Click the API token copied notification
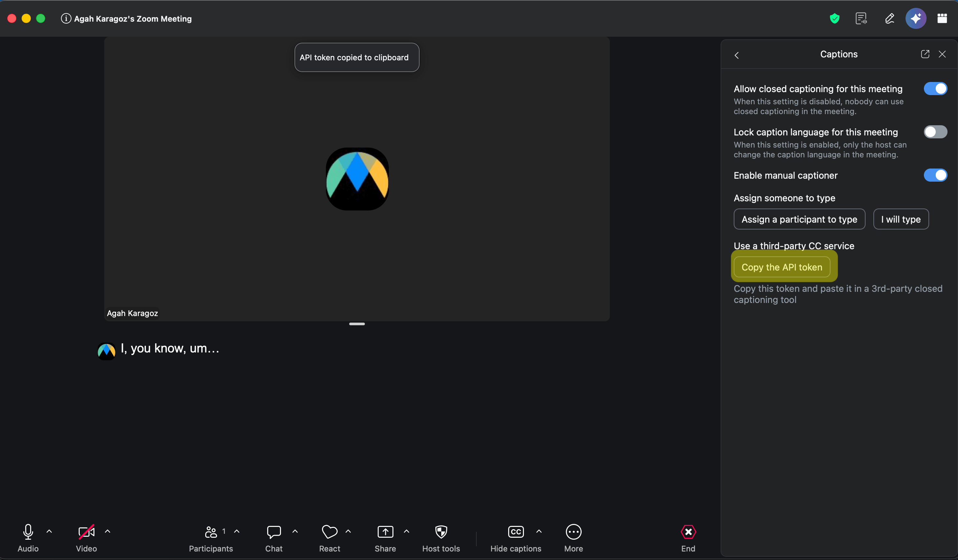Image resolution: width=958 pixels, height=560 pixels. [357, 57]
